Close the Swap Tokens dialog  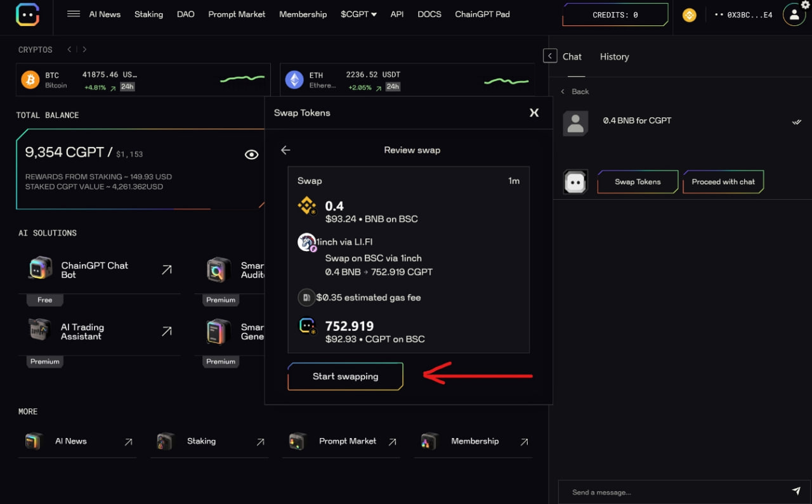(x=534, y=112)
